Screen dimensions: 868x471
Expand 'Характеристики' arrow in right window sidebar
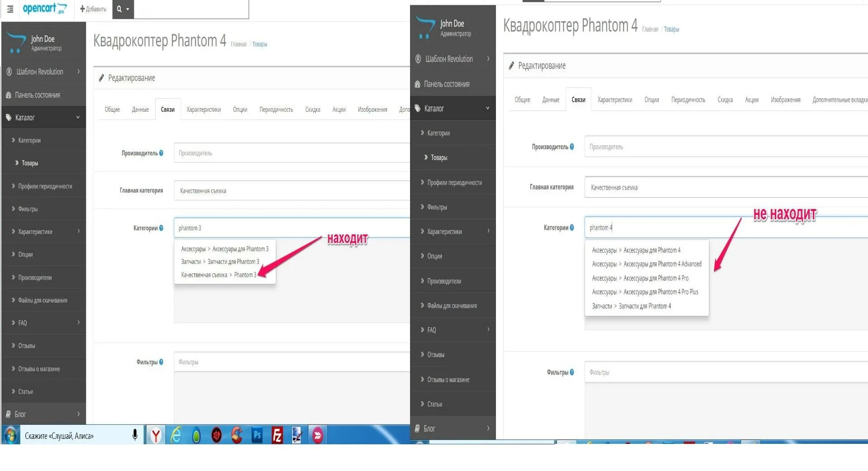pos(488,231)
